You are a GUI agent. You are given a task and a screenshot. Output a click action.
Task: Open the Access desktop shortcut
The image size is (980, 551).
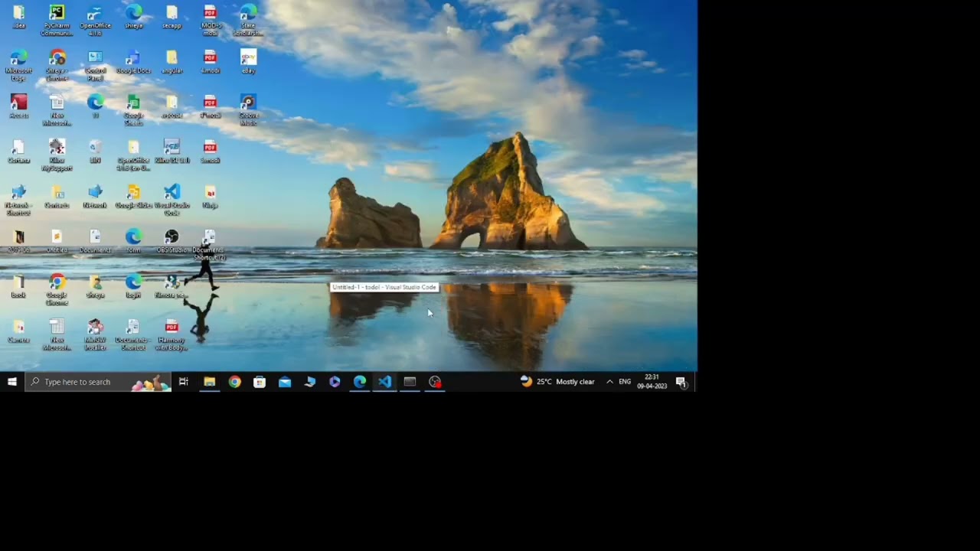pyautogui.click(x=18, y=107)
